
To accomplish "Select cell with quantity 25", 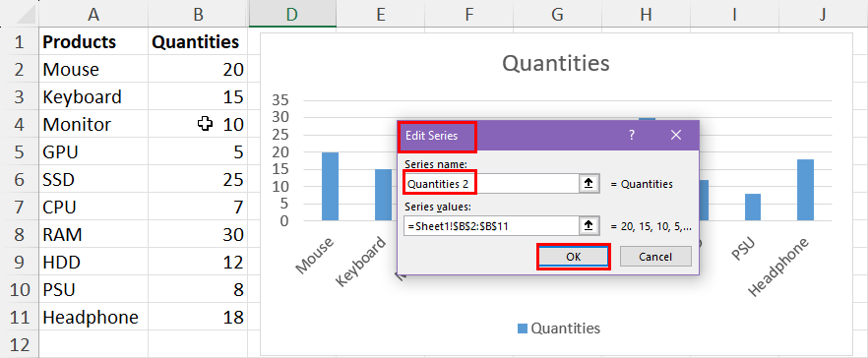I will coord(198,179).
